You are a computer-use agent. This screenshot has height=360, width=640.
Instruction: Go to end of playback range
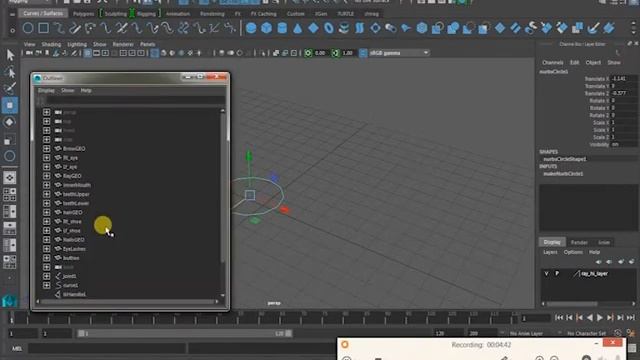631,318
